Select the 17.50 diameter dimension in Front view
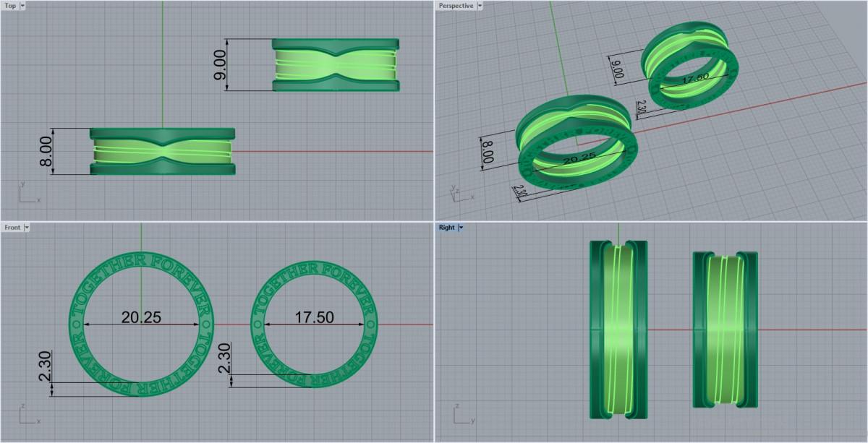The height and width of the screenshot is (443, 868). (314, 317)
